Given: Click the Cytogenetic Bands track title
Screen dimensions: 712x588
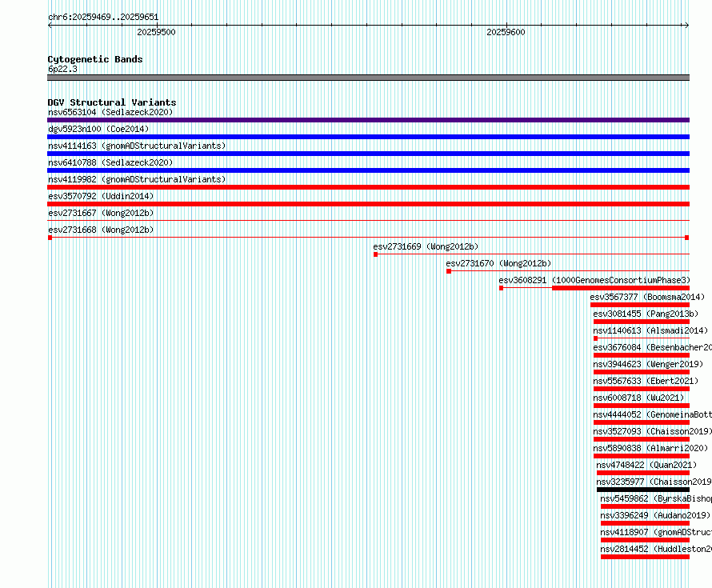Looking at the screenshot, I should (95, 59).
